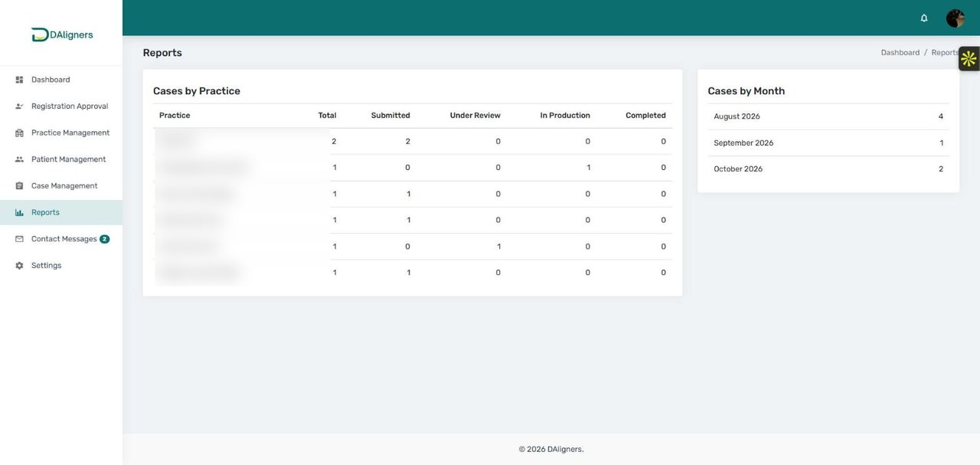The image size is (980, 465).
Task: Click the © 2026 DAligners footer text
Action: (x=551, y=450)
